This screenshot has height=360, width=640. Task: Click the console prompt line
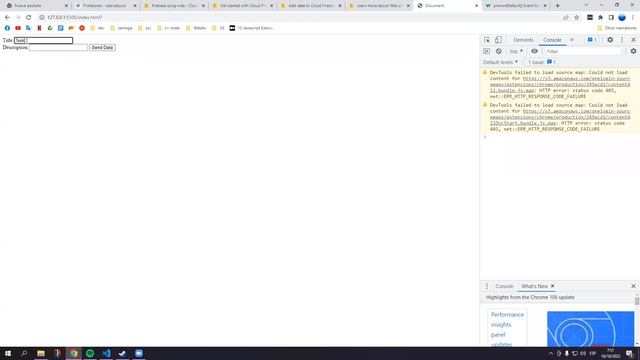click(560, 137)
